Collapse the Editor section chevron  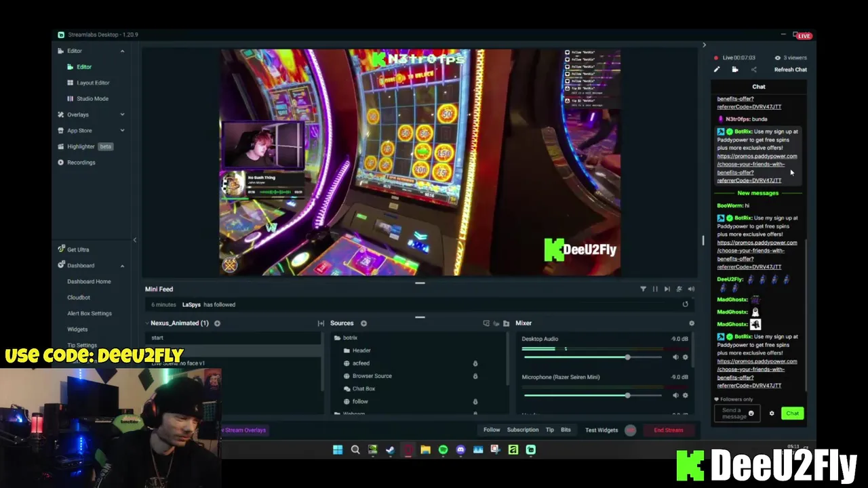[x=122, y=51]
